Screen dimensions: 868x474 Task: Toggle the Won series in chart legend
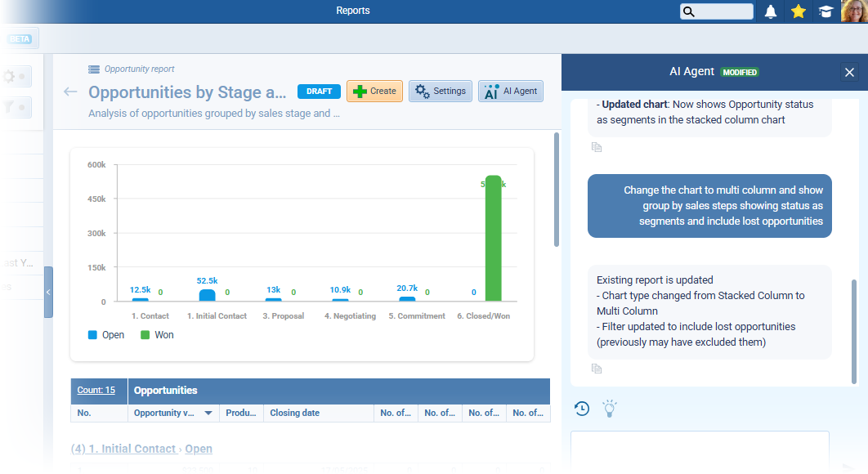157,335
